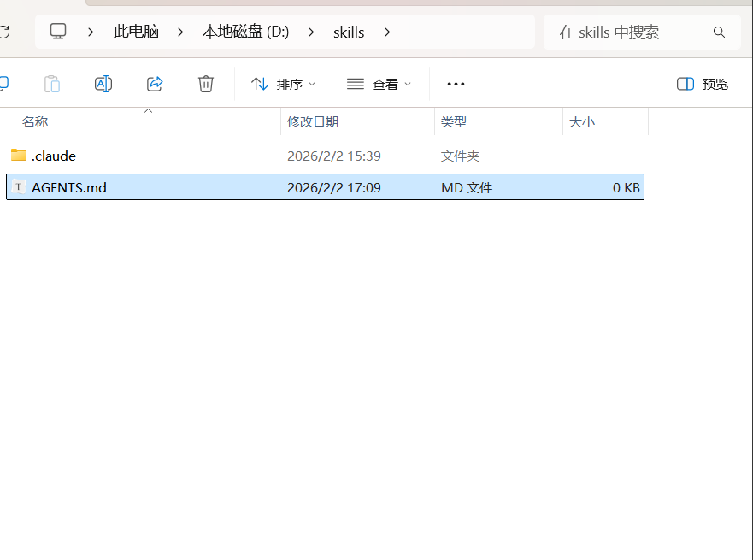Expand chevron after 此电脑 in breadcrumb
Viewport: 753px width, 560px height.
click(x=180, y=32)
